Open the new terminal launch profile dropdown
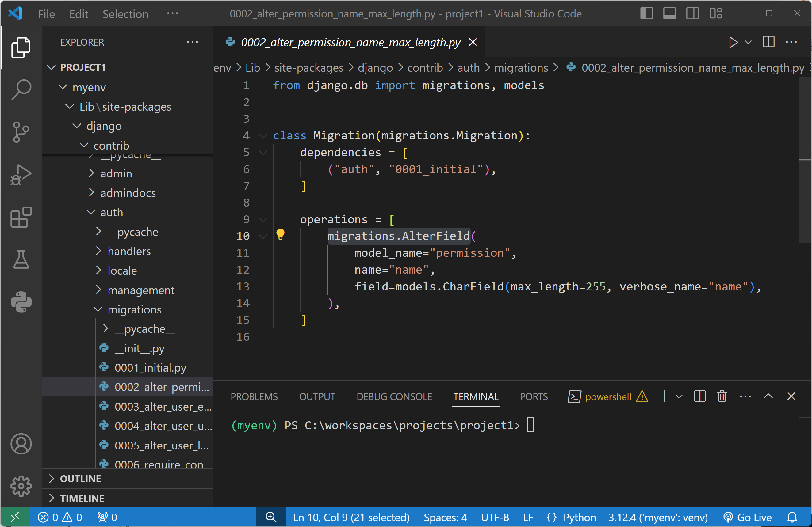812x527 pixels. (679, 396)
